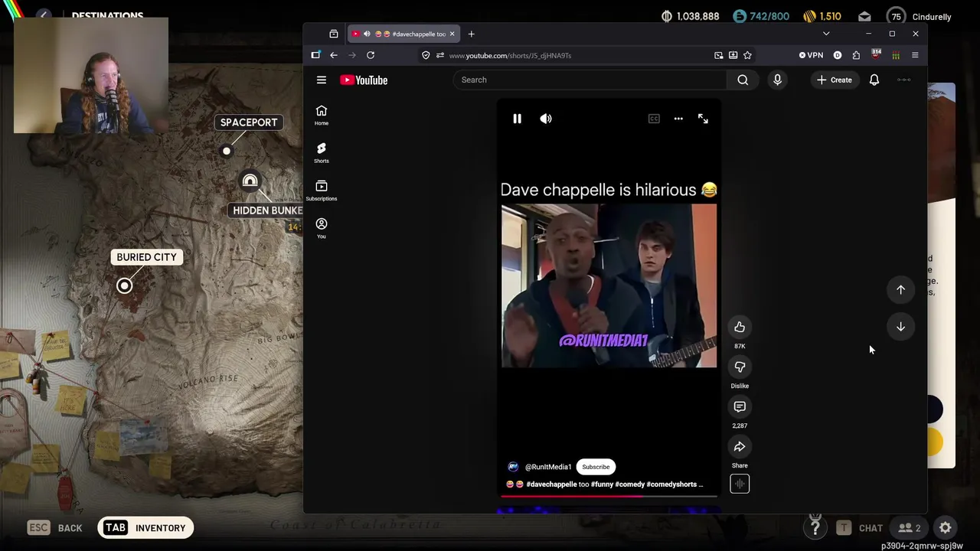Open the short's more options (three dots)
The height and width of the screenshot is (551, 980).
[x=678, y=119]
